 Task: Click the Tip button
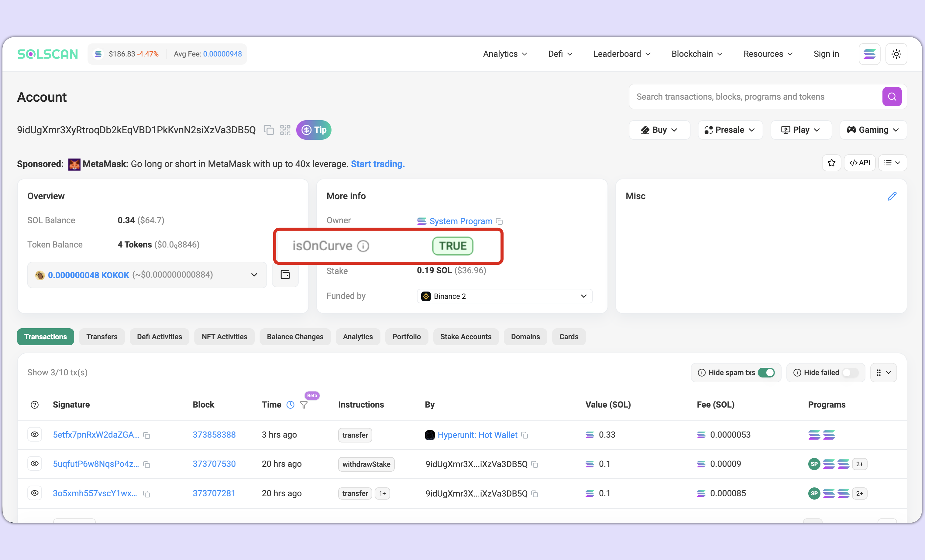(x=314, y=130)
